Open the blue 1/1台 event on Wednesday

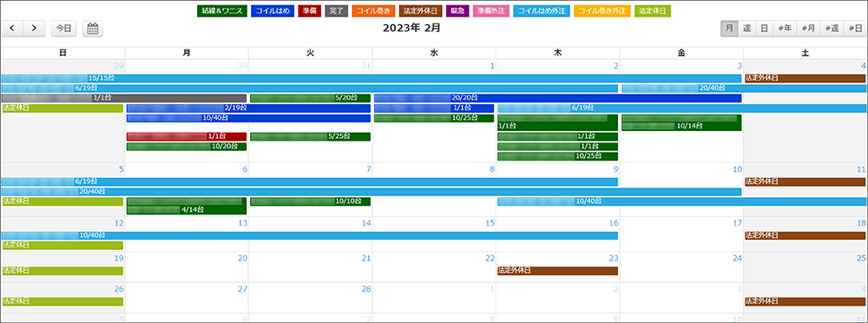pyautogui.click(x=433, y=108)
